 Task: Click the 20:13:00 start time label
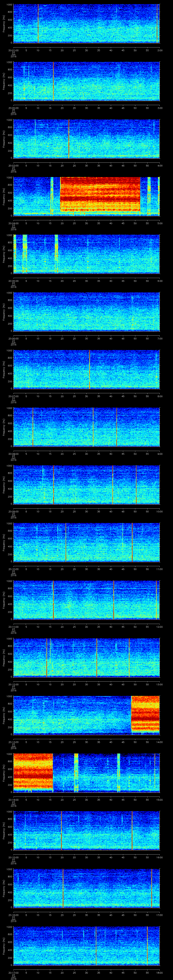point(13,742)
